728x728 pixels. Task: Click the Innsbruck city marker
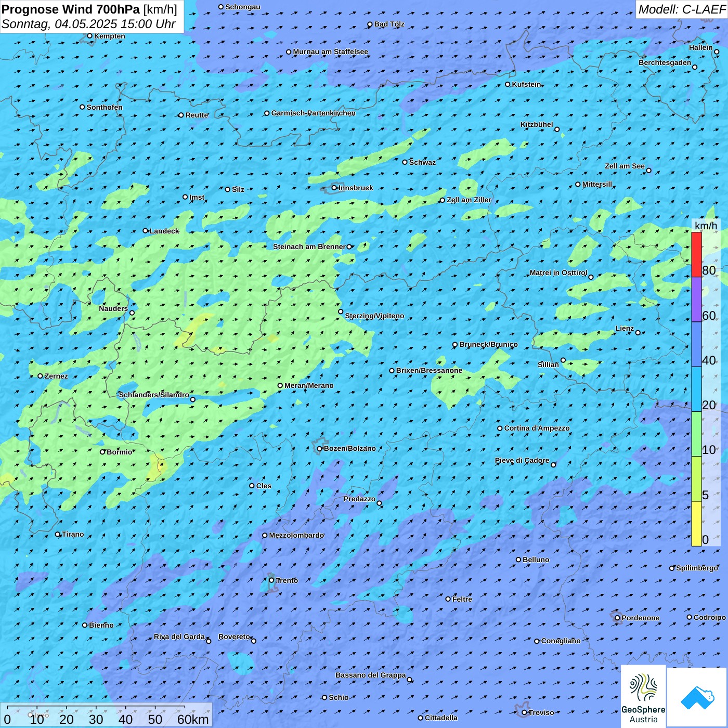click(x=334, y=188)
